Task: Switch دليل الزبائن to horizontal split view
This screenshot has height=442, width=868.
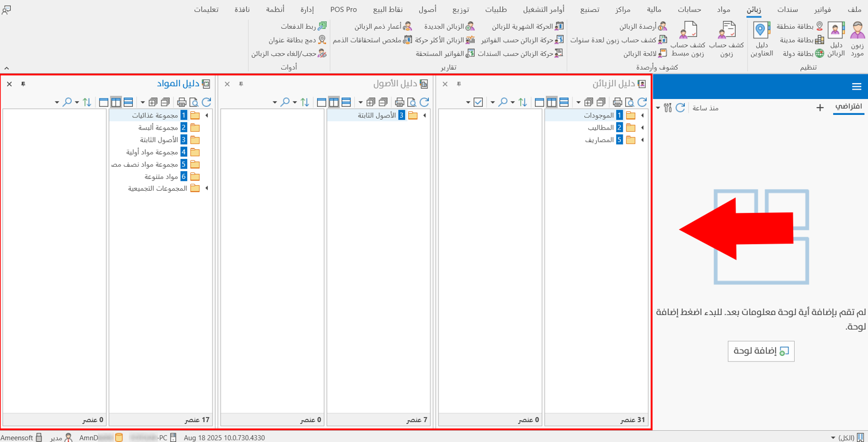Action: click(564, 102)
